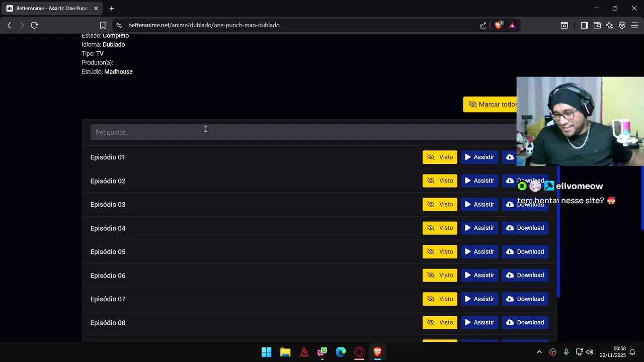
Task: Mark Episódio 08 as Visto
Action: click(x=440, y=323)
